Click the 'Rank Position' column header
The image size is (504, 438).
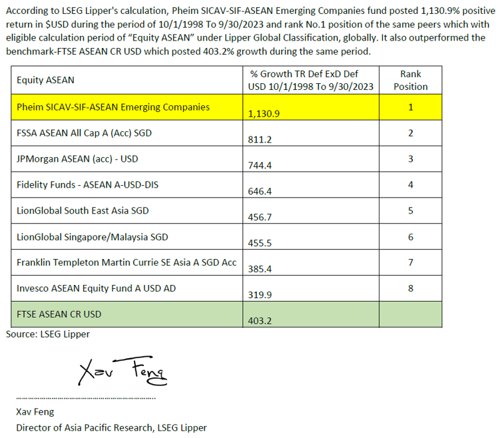411,81
